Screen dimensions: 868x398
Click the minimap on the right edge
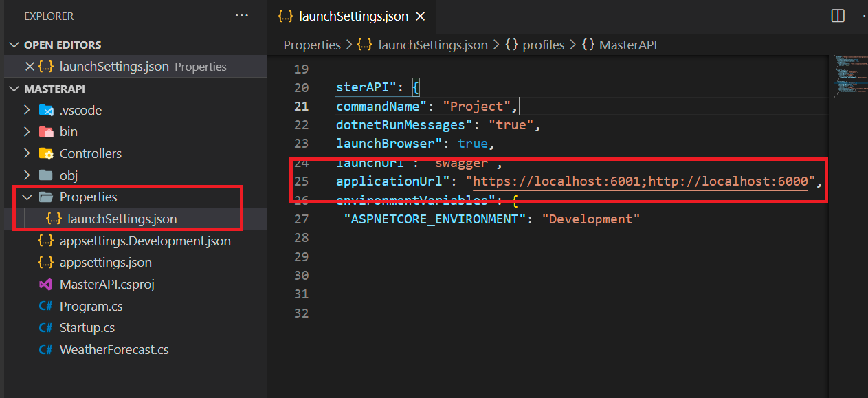coord(850,76)
